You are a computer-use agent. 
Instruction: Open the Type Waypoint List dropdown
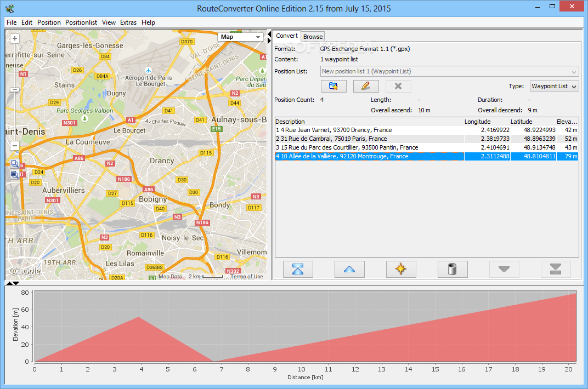554,86
